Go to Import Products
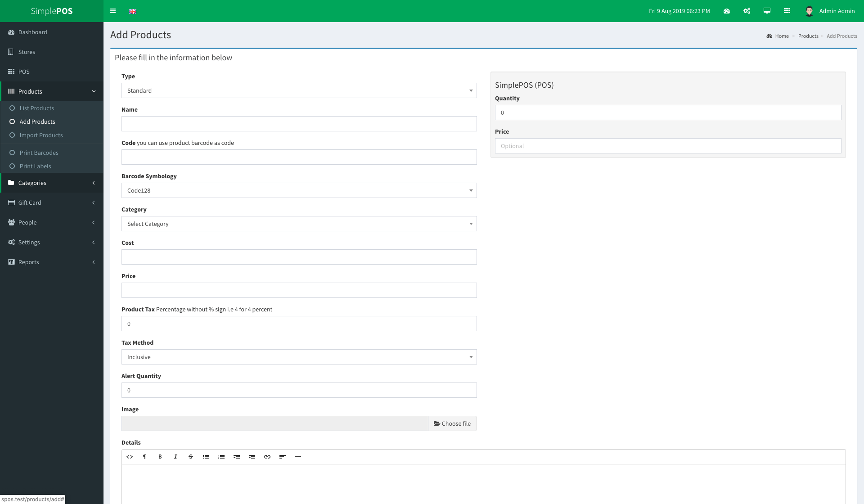Image resolution: width=864 pixels, height=504 pixels. coord(52,135)
